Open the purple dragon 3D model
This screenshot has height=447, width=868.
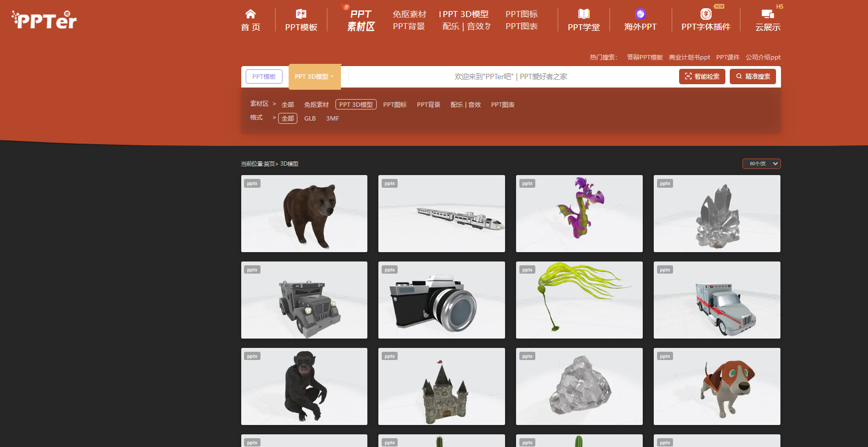579,214
